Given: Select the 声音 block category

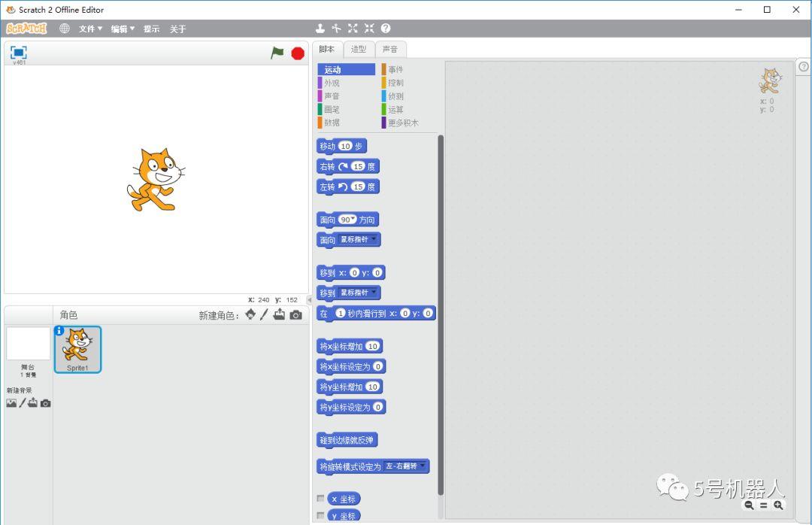Looking at the screenshot, I should click(346, 96).
